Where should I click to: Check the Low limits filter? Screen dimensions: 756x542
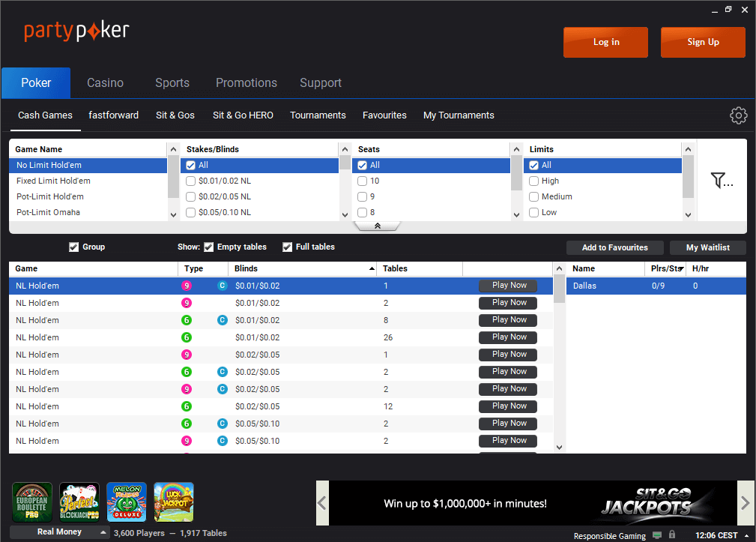533,212
